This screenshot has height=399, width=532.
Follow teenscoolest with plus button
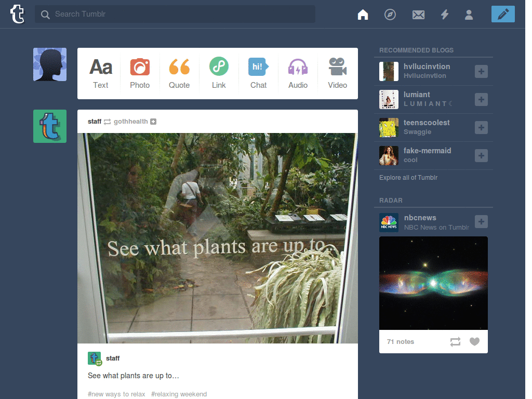(x=481, y=128)
